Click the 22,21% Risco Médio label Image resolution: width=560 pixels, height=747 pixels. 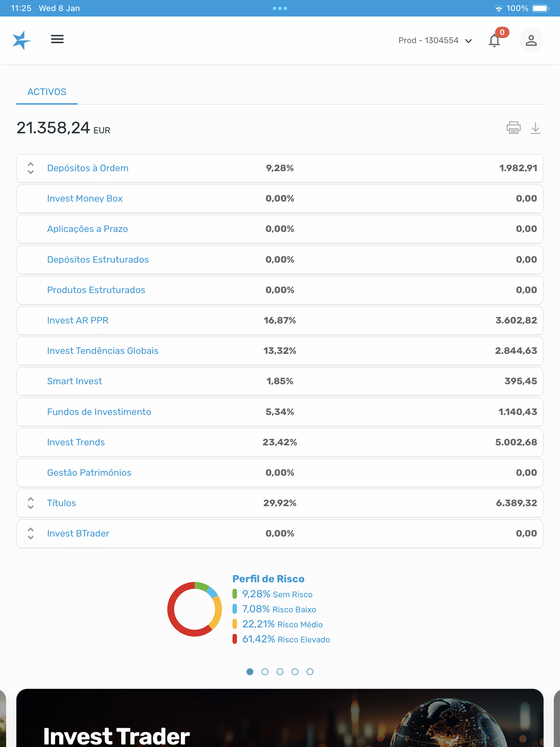point(282,624)
